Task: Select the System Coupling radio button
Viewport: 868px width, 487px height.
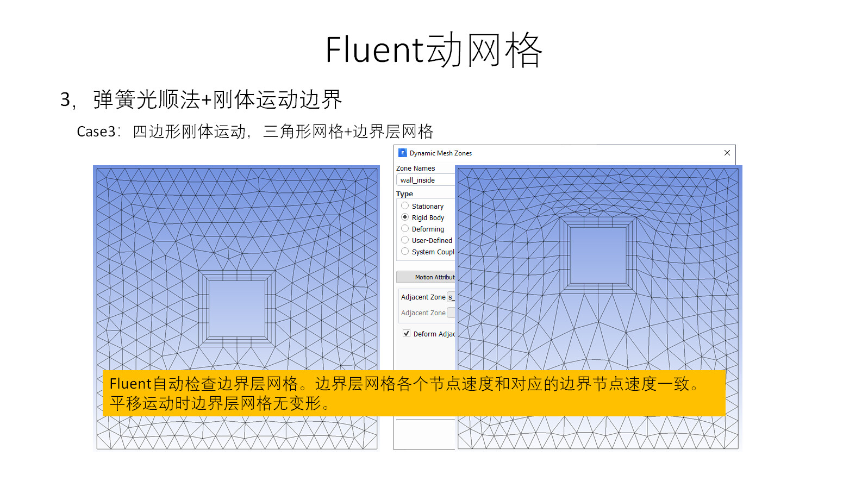Action: [x=405, y=252]
